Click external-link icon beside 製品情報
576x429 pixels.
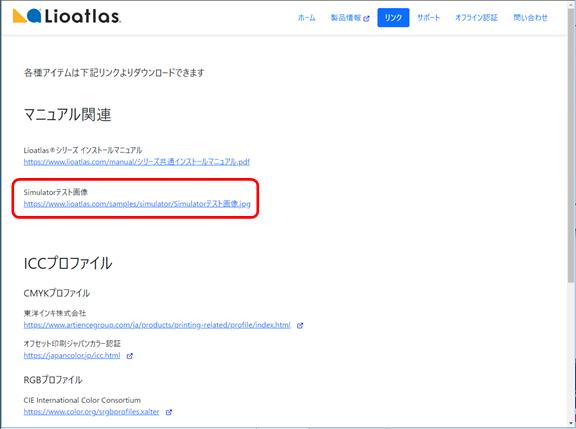pyautogui.click(x=366, y=18)
